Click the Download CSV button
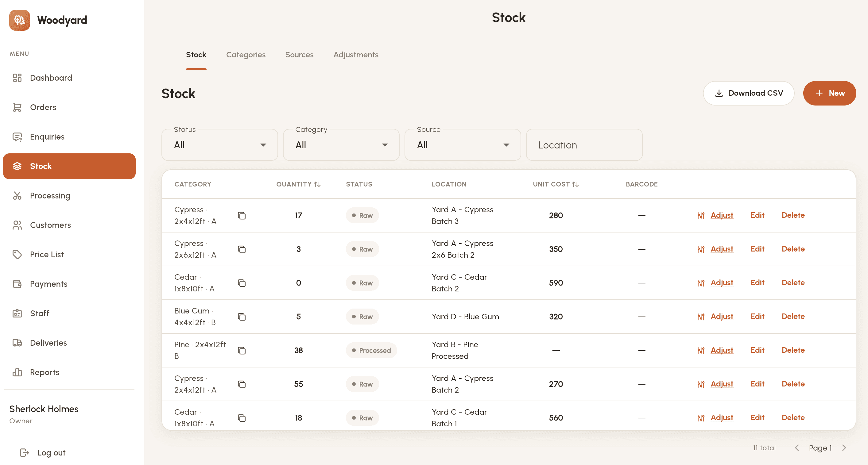The image size is (868, 465). tap(748, 93)
